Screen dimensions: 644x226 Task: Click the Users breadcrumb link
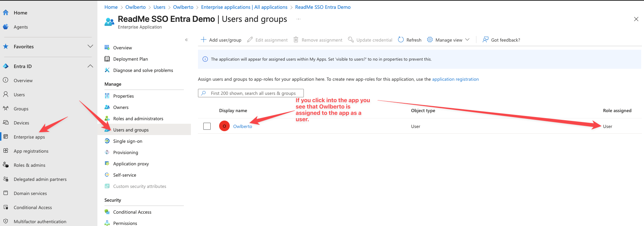(x=159, y=7)
